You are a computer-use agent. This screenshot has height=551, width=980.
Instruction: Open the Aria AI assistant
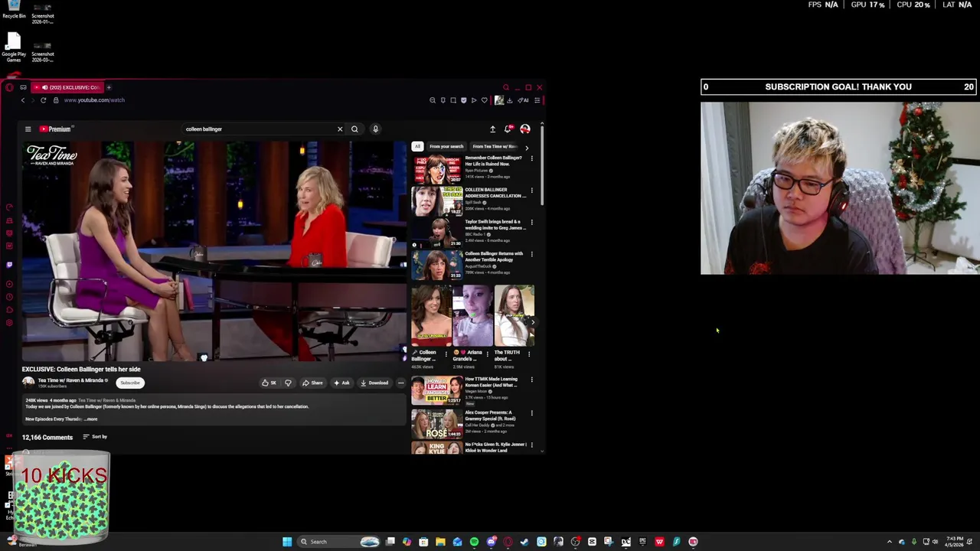[524, 100]
